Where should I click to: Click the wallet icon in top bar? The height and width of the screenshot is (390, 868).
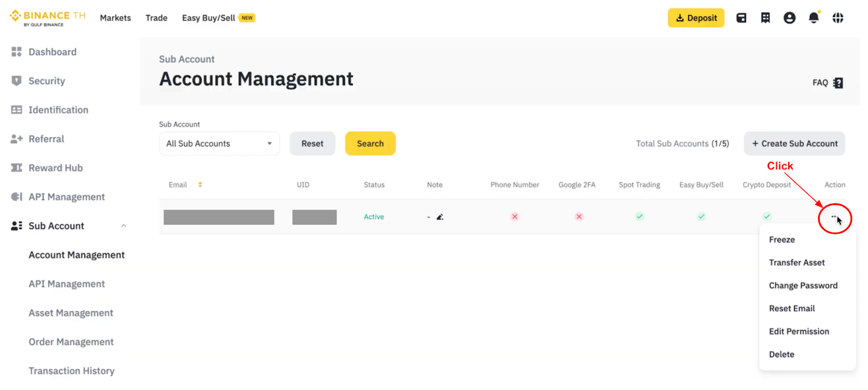point(741,18)
